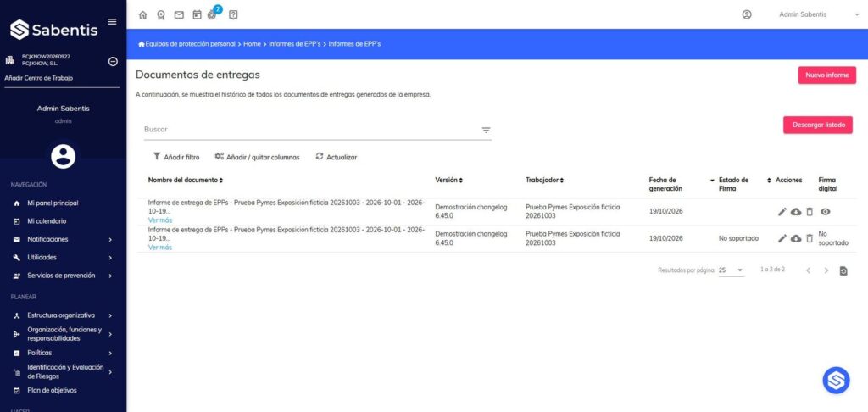
Task: Open Plan de objetivos
Action: (52, 391)
